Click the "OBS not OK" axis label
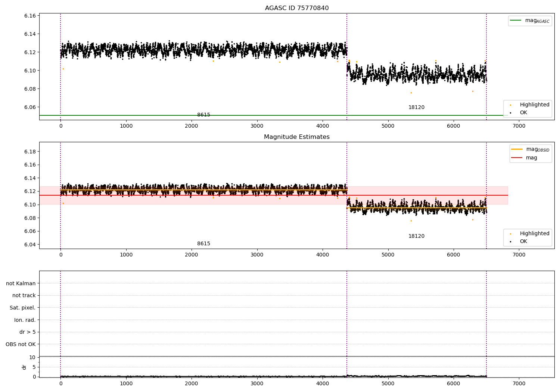 click(x=21, y=345)
